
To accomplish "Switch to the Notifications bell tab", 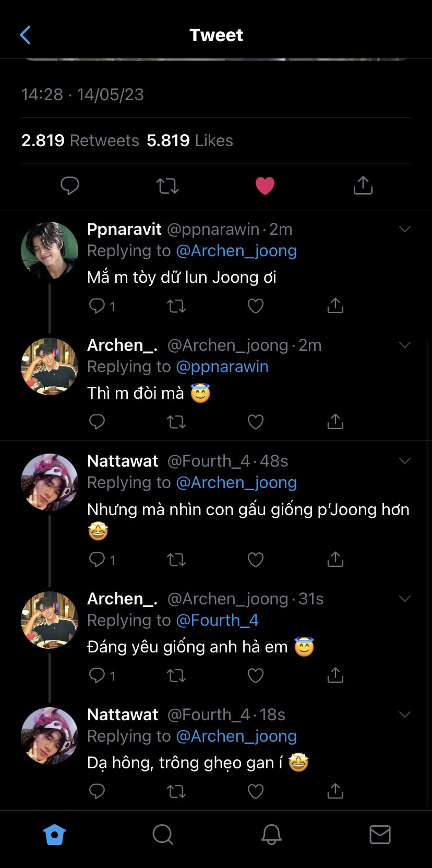I will 271,834.
